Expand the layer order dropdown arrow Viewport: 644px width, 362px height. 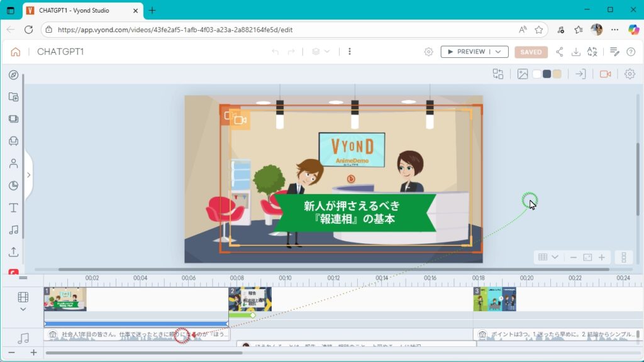tap(327, 52)
